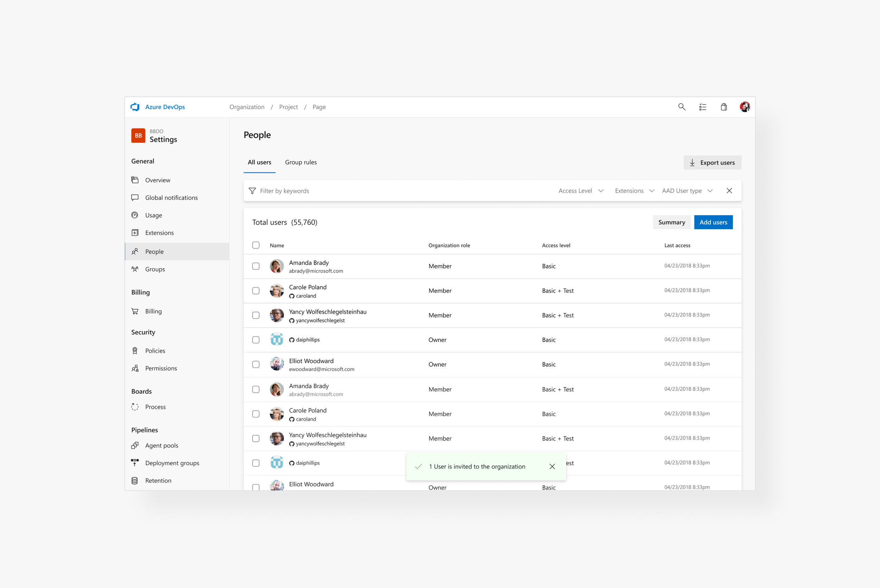The height and width of the screenshot is (588, 880).
Task: Open the marketplace shopping bag icon
Action: click(x=724, y=107)
